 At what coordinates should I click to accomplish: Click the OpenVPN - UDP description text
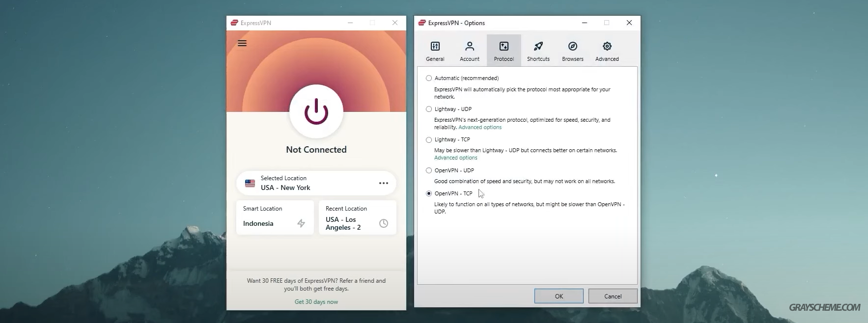(525, 181)
